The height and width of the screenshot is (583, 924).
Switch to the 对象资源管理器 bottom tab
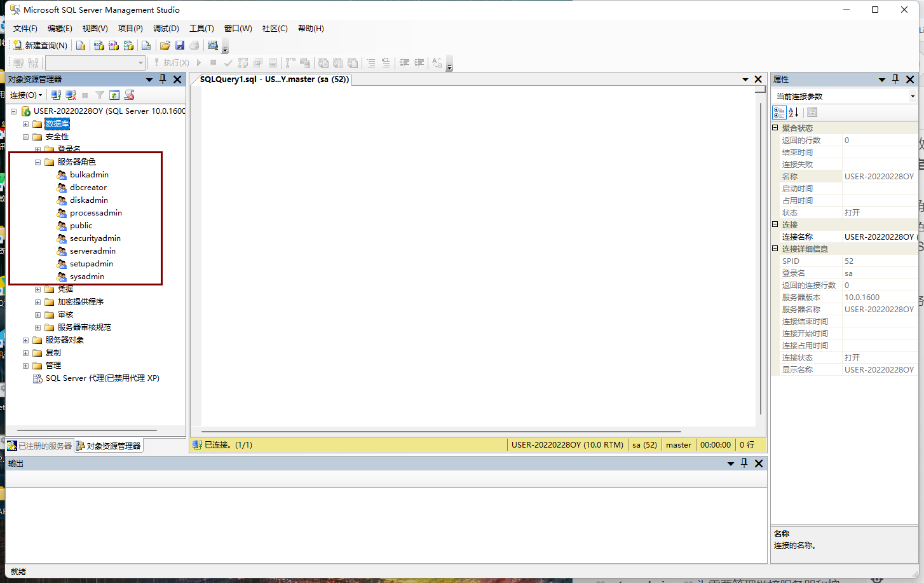pyautogui.click(x=109, y=446)
